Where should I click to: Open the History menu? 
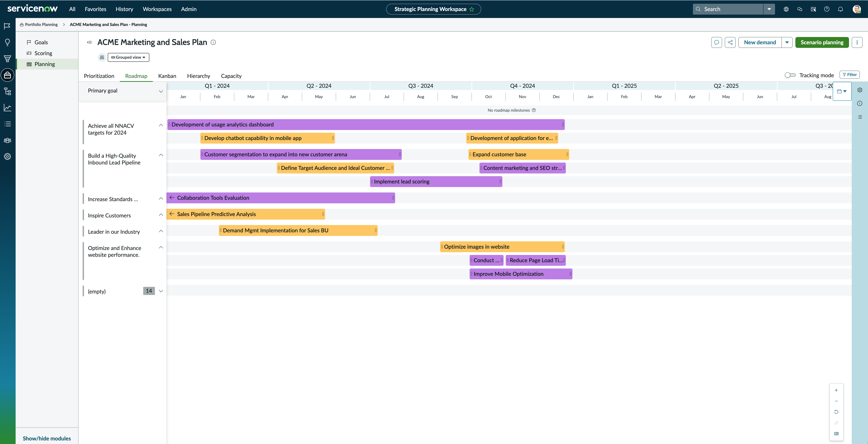point(124,9)
